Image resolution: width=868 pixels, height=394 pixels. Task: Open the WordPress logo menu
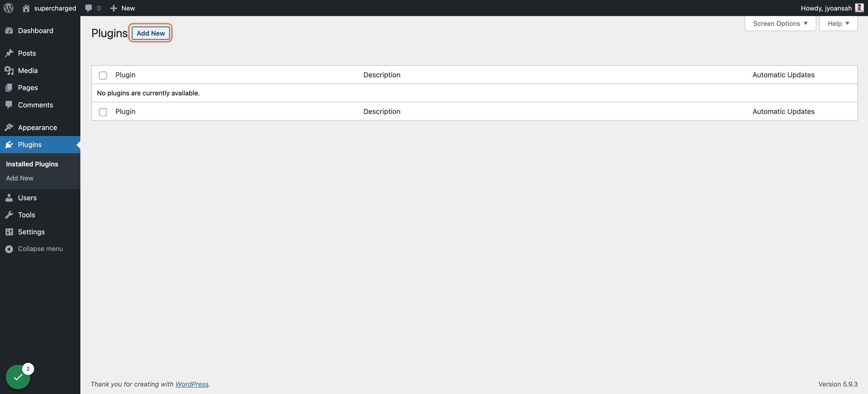pyautogui.click(x=9, y=8)
